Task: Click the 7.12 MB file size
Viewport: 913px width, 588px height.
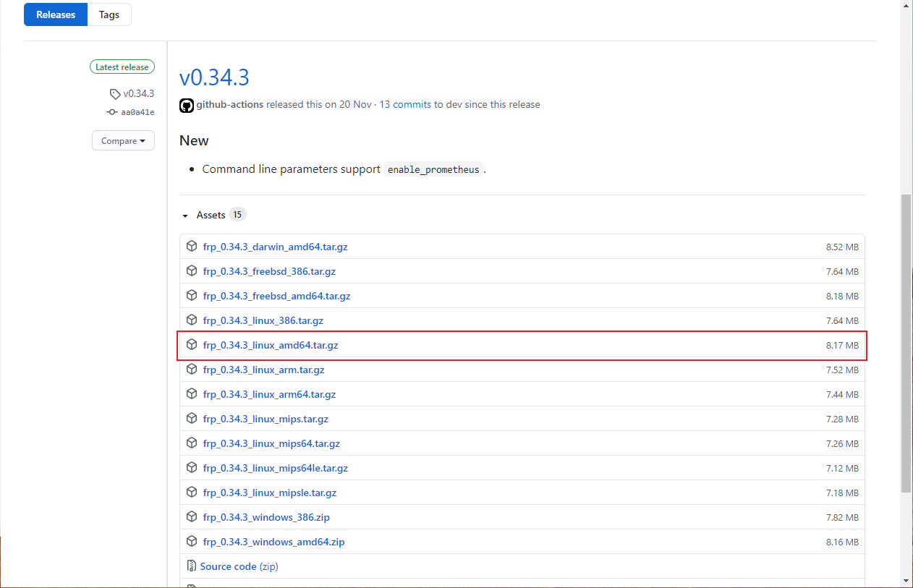Action: 842,468
